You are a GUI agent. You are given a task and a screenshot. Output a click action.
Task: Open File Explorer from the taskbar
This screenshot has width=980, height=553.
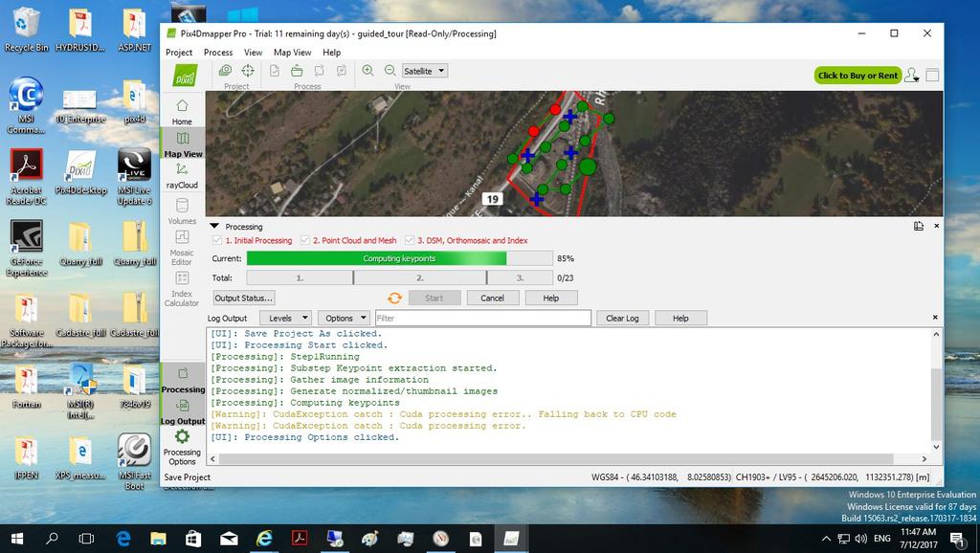[x=158, y=538]
